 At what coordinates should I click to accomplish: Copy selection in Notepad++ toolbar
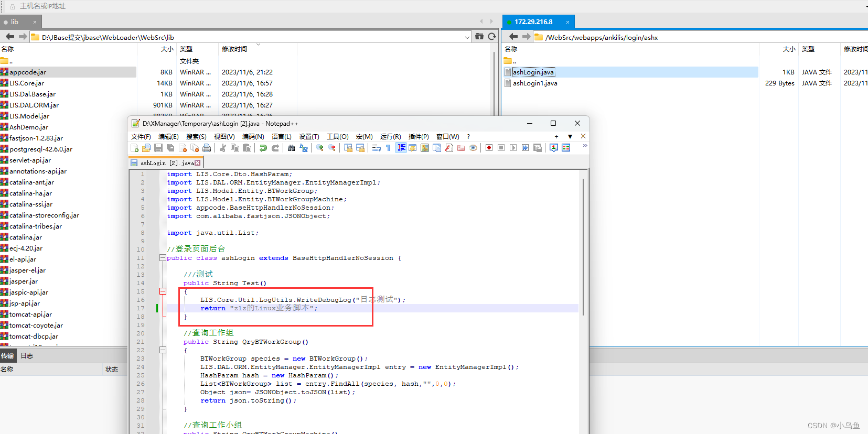(x=235, y=148)
